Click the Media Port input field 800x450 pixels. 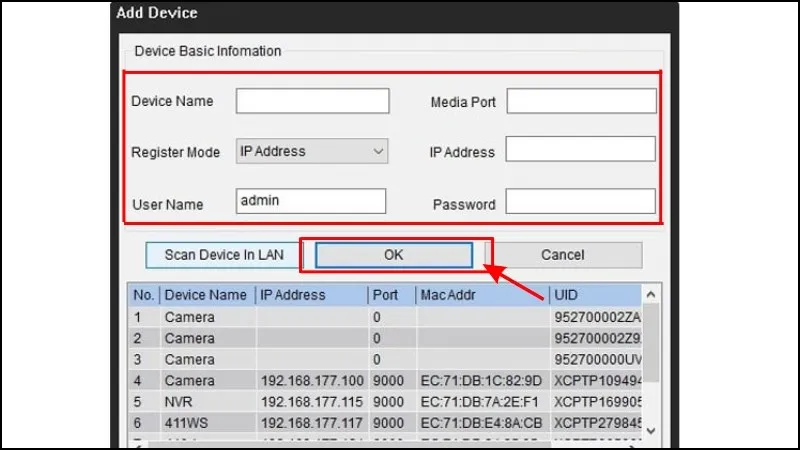point(581,101)
